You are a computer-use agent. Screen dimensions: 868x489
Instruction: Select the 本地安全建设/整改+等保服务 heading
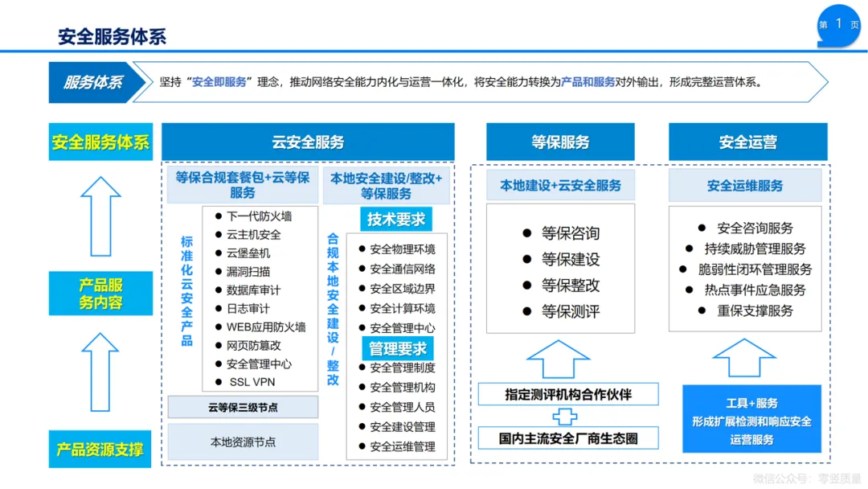[386, 186]
